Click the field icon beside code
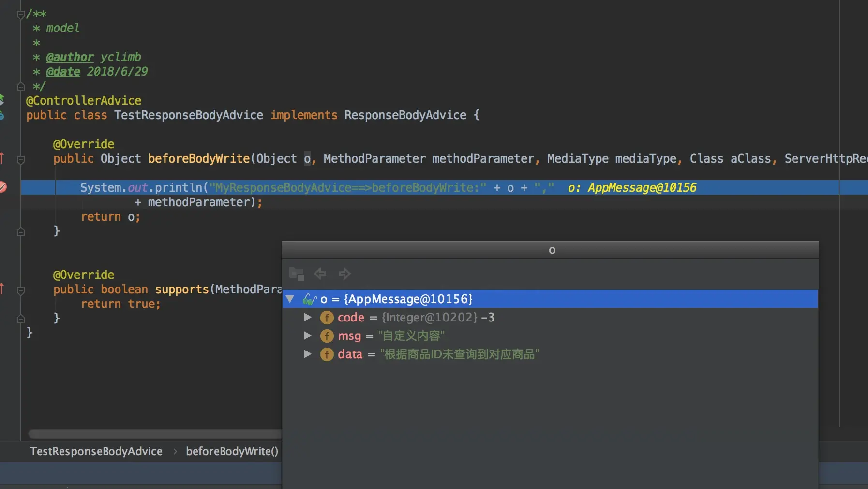 click(327, 318)
